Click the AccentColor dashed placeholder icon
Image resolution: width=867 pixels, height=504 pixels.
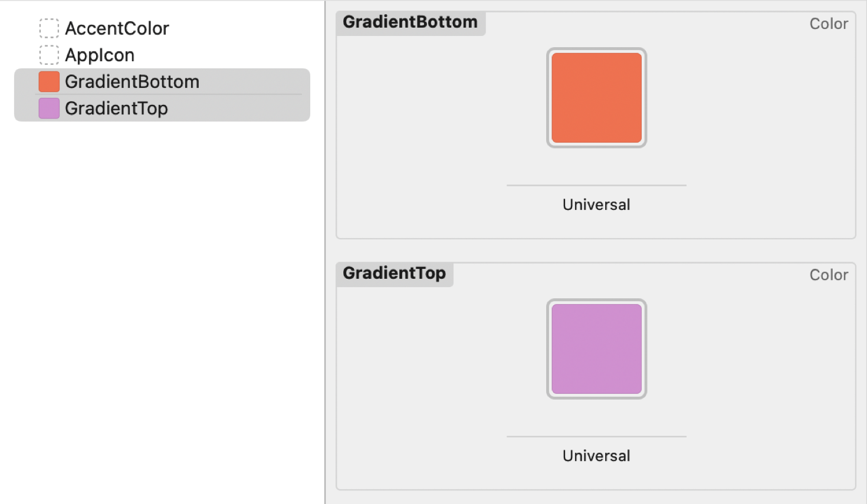tap(50, 28)
